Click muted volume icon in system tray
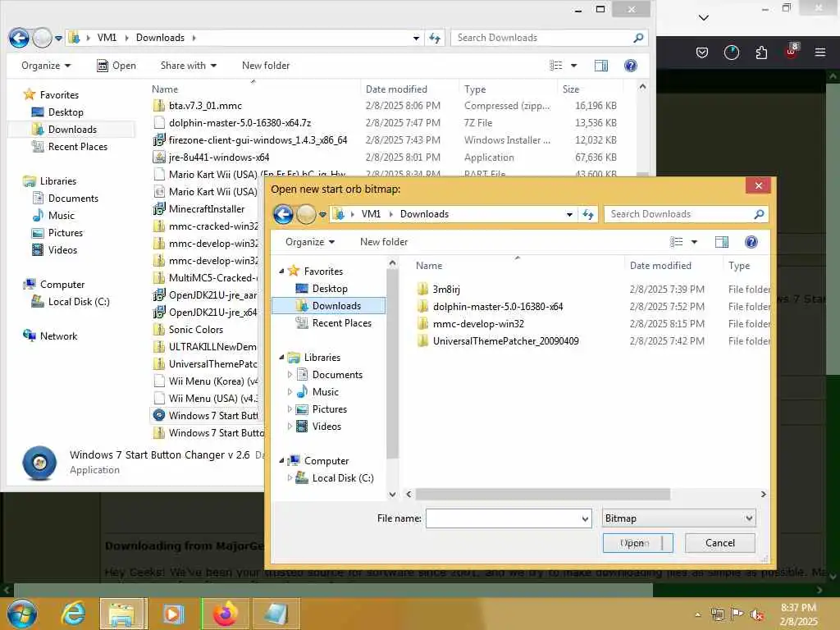Screen dimensions: 840x630 (x=757, y=614)
